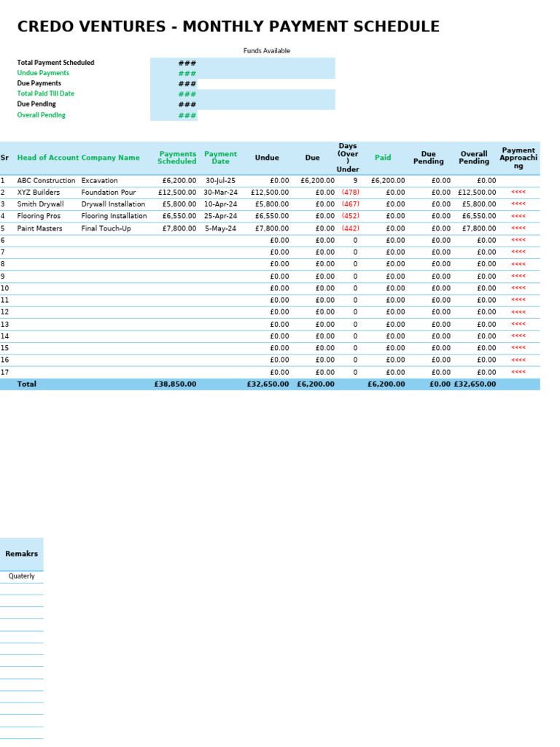Select the ABC Construction cell
Viewport: 560px width, 747px height.
46,181
